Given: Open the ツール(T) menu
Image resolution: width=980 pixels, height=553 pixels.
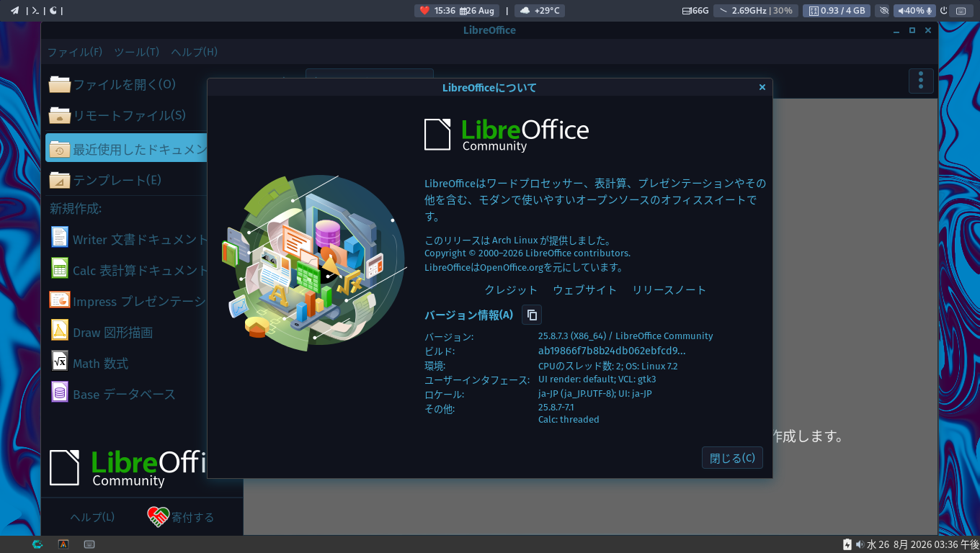Looking at the screenshot, I should pyautogui.click(x=137, y=52).
